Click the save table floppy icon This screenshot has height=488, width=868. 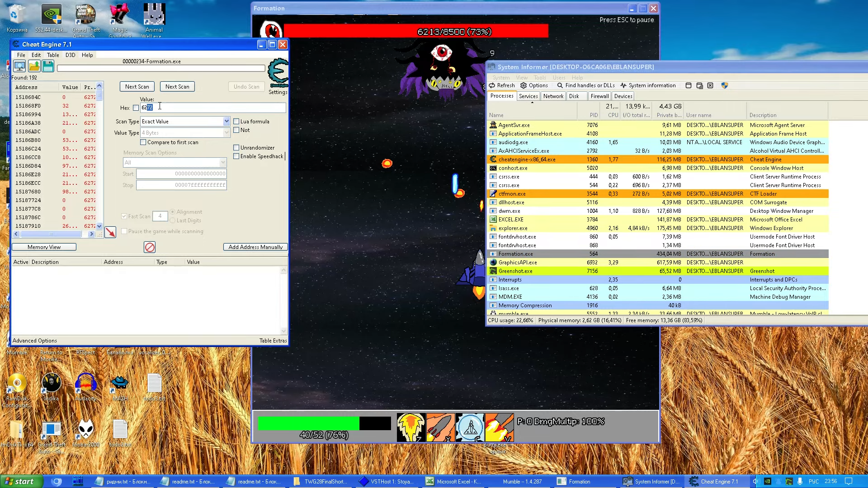48,66
